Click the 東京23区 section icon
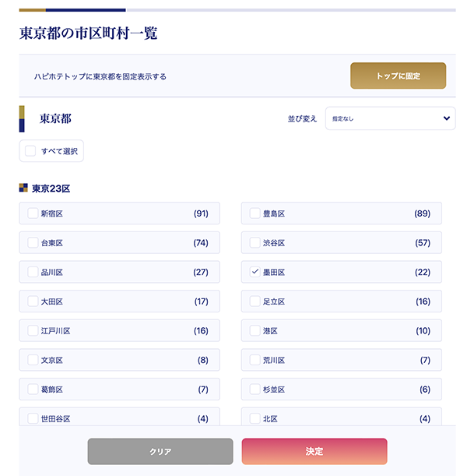Viewport: 467px width, 476px height. tap(23, 188)
